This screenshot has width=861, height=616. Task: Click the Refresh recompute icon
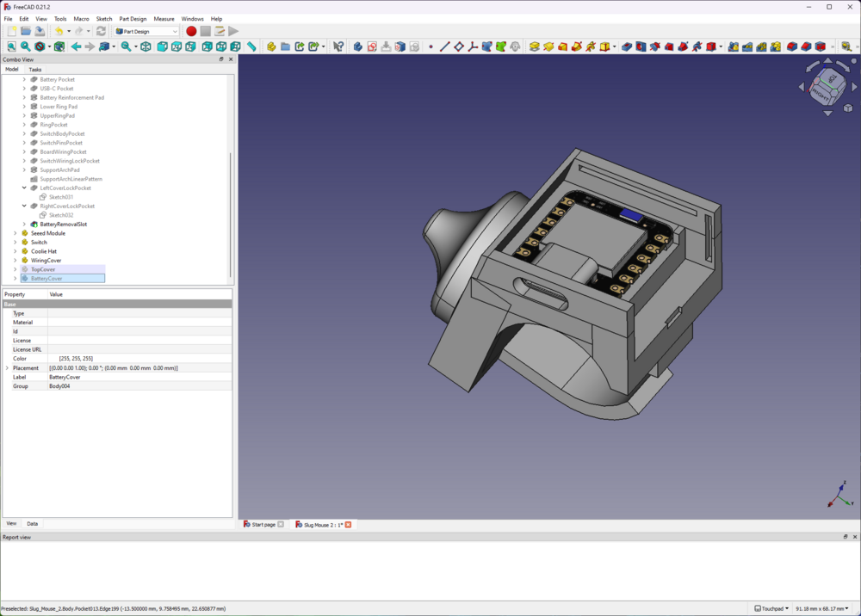pyautogui.click(x=101, y=31)
